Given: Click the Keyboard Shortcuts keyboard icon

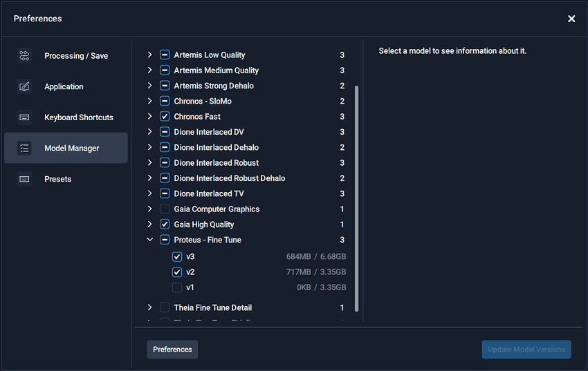Looking at the screenshot, I should (x=24, y=117).
